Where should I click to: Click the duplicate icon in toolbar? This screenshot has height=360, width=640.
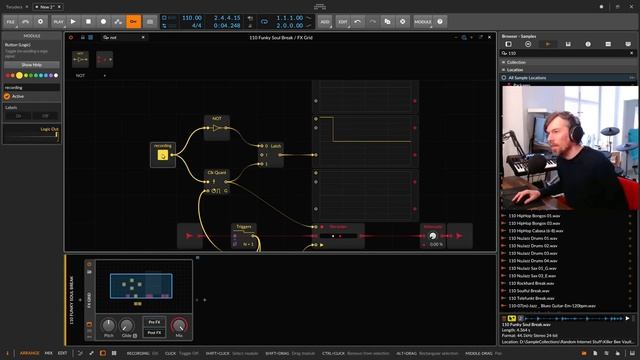click(387, 22)
